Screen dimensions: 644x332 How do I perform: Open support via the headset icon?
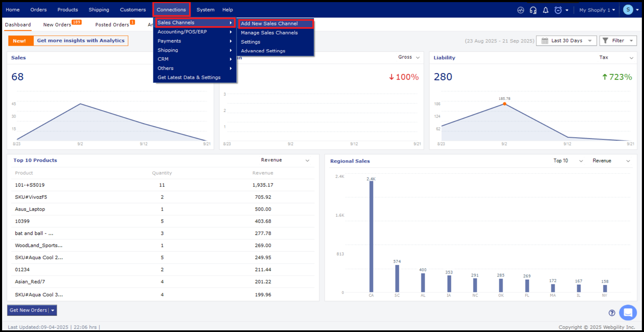coord(533,10)
